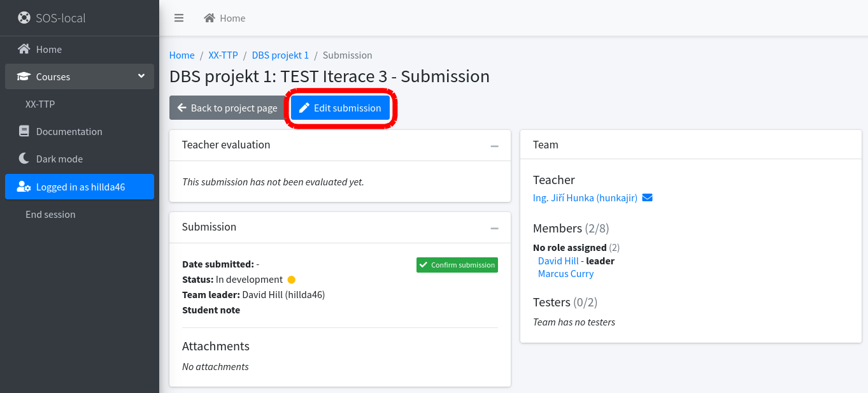Click the Attachments heading
This screenshot has height=393, width=868.
pos(216,346)
